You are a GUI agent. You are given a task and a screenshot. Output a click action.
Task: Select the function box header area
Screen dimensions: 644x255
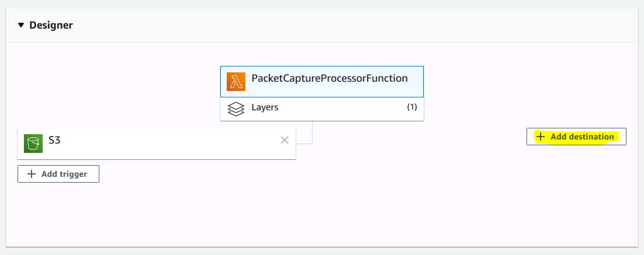[x=322, y=82]
